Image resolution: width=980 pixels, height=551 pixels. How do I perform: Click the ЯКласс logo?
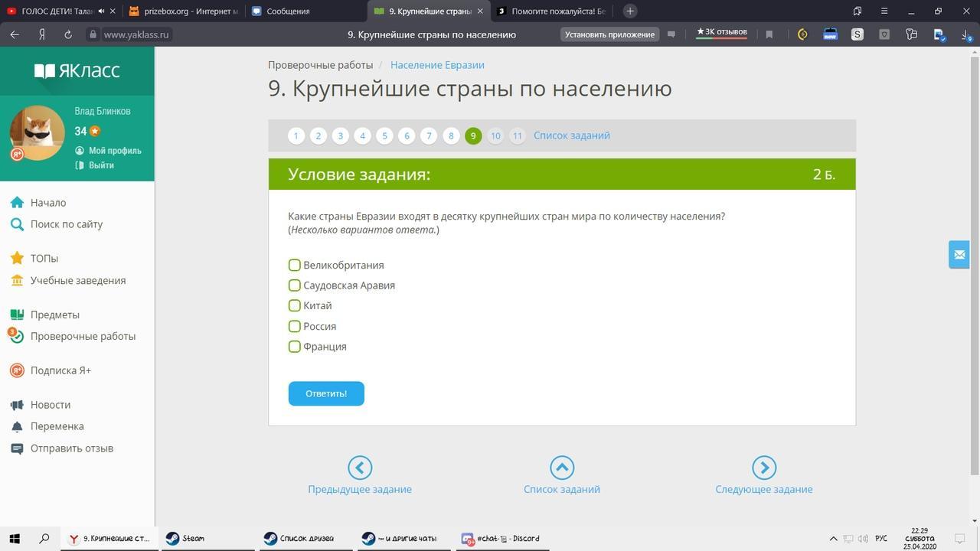click(77, 71)
